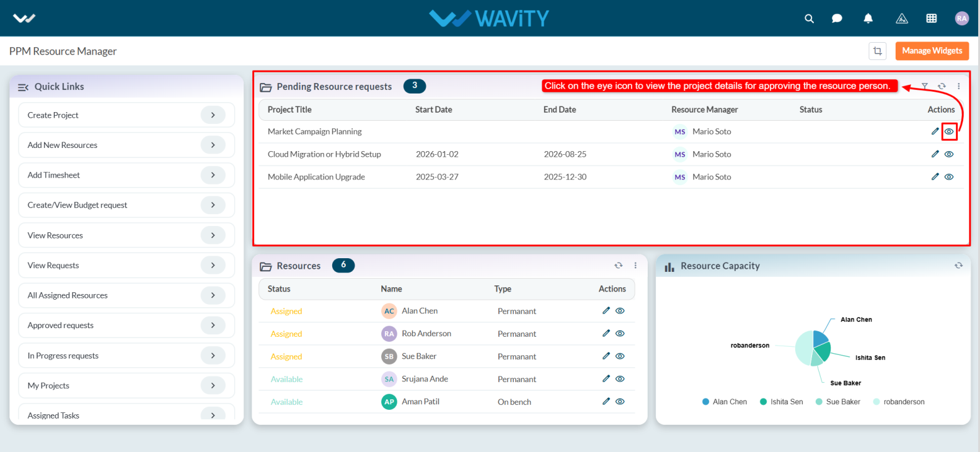Screen dimensions: 980x452
Task: Edit Rob Anderson resource
Action: coord(606,333)
